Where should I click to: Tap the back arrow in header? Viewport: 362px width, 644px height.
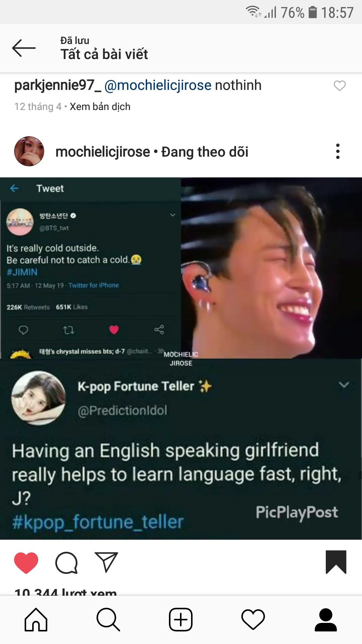[24, 48]
